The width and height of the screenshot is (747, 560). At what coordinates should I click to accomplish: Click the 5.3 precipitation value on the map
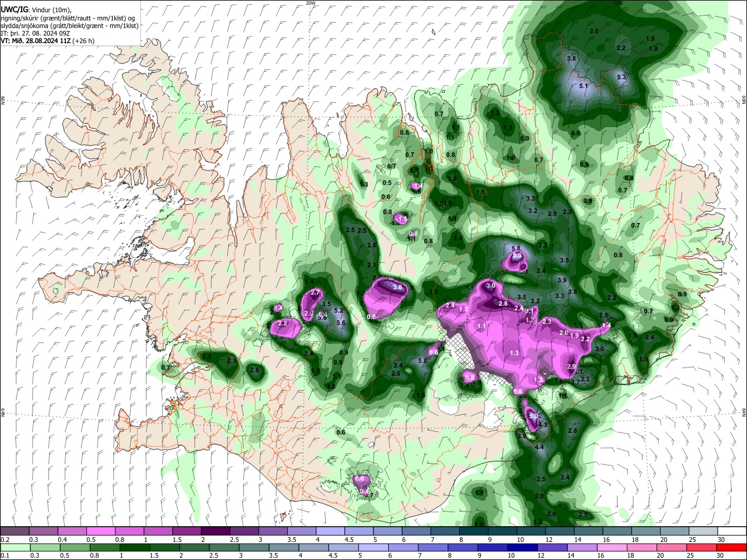[x=622, y=77]
